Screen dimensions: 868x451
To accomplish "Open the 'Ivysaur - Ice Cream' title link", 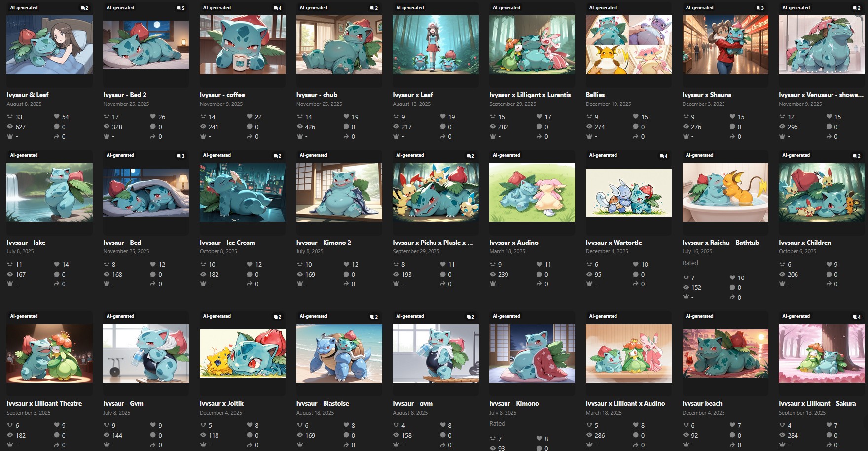I will 227,243.
